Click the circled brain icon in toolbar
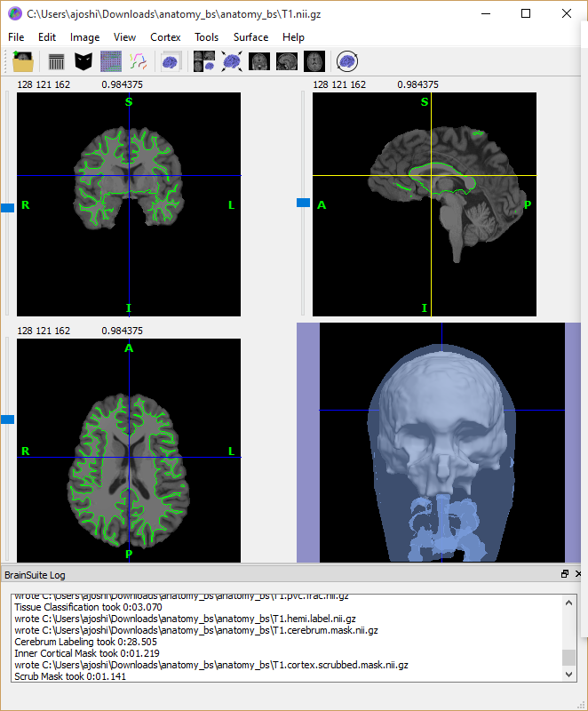588x711 pixels. point(347,61)
